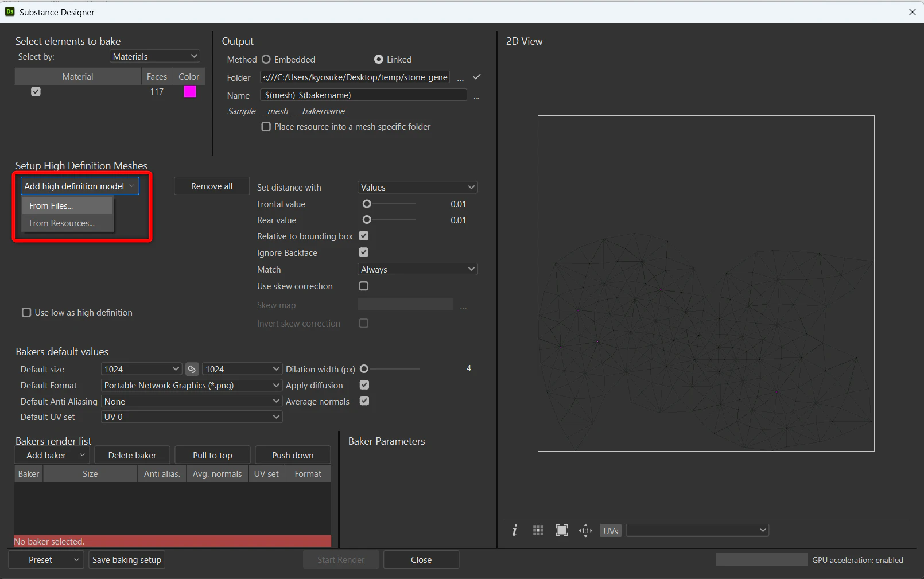Click the Faces column header
The height and width of the screenshot is (579, 924).
pyautogui.click(x=157, y=77)
